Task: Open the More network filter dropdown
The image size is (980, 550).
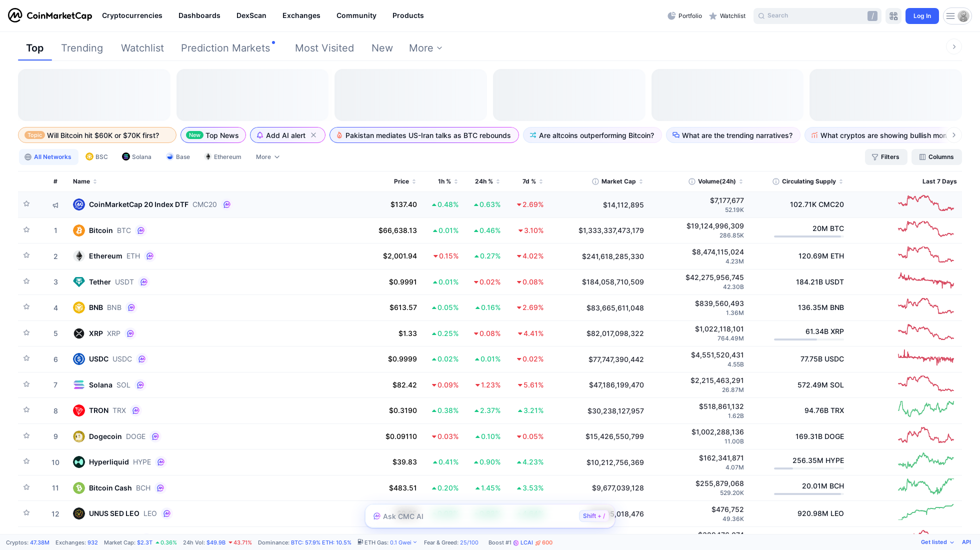Action: tap(267, 157)
